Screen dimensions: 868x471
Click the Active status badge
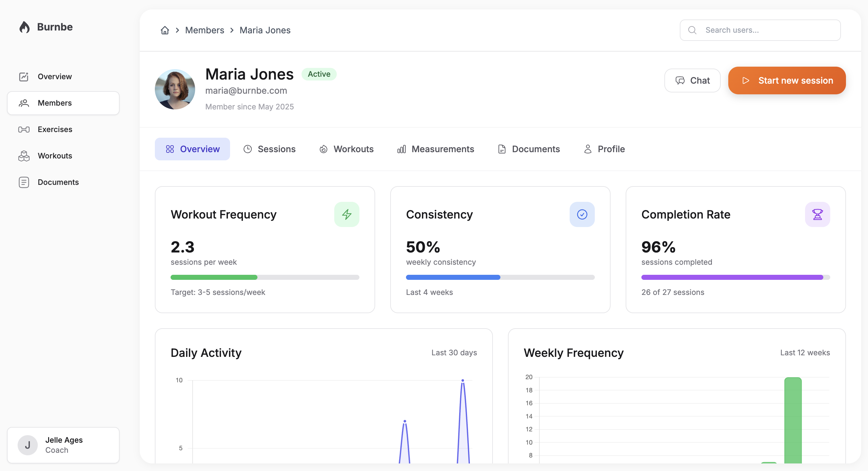point(319,74)
